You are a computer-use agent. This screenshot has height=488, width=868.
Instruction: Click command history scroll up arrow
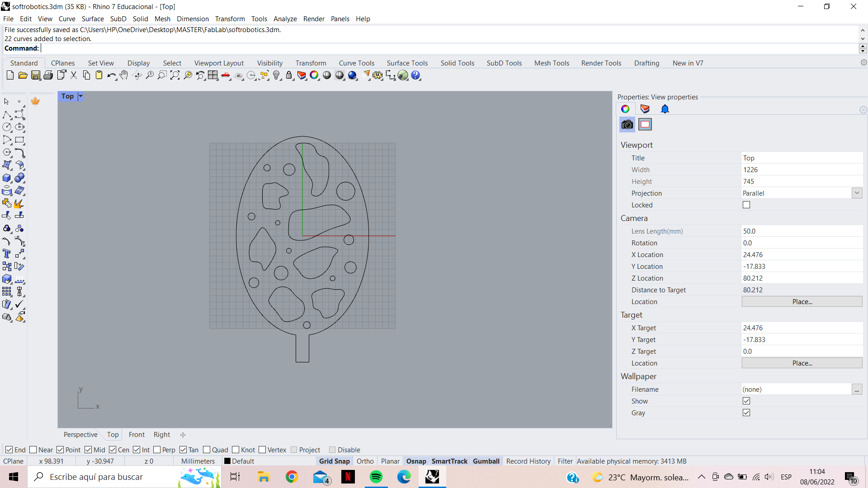coord(863,30)
